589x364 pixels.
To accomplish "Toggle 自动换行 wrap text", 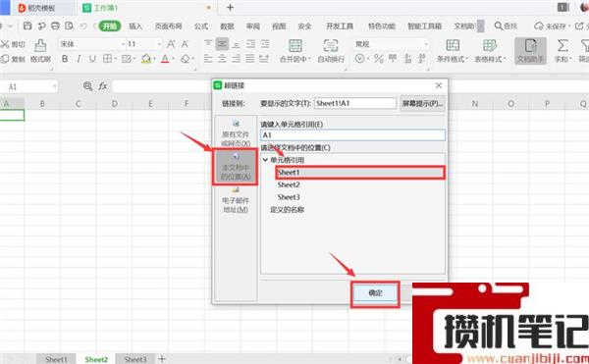I will point(331,51).
